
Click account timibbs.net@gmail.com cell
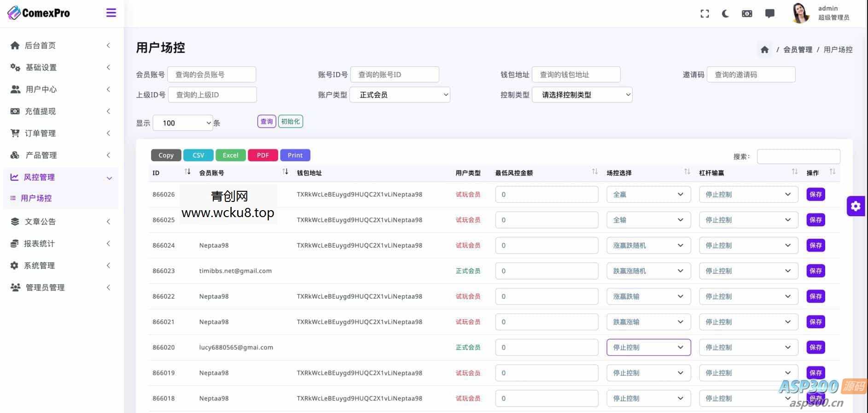[235, 271]
